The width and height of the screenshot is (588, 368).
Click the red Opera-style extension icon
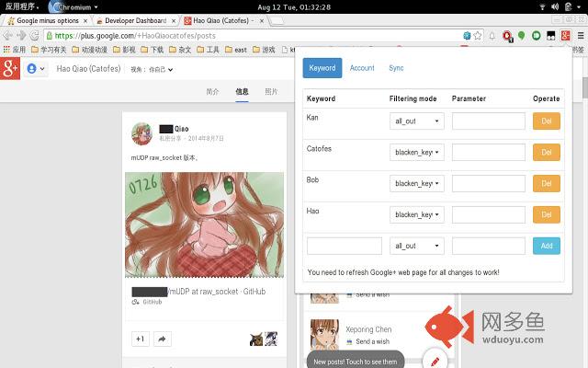coord(507,36)
